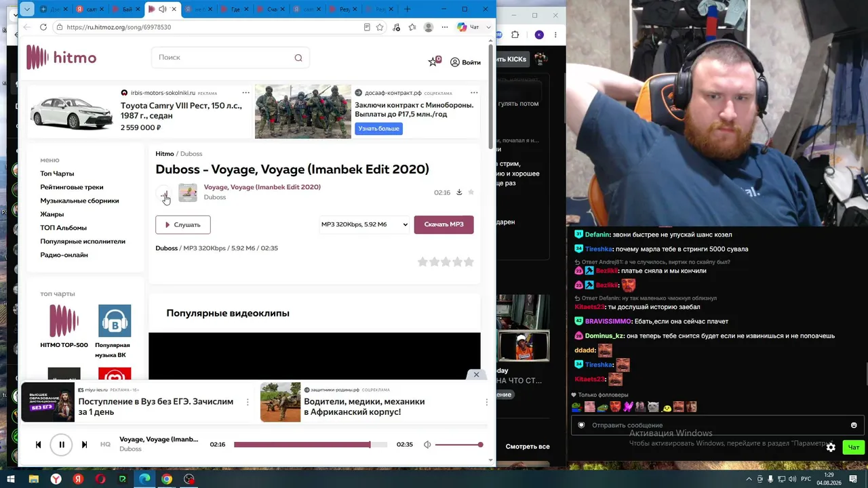Open Популярные исполнители in the menu
868x488 pixels.
83,241
